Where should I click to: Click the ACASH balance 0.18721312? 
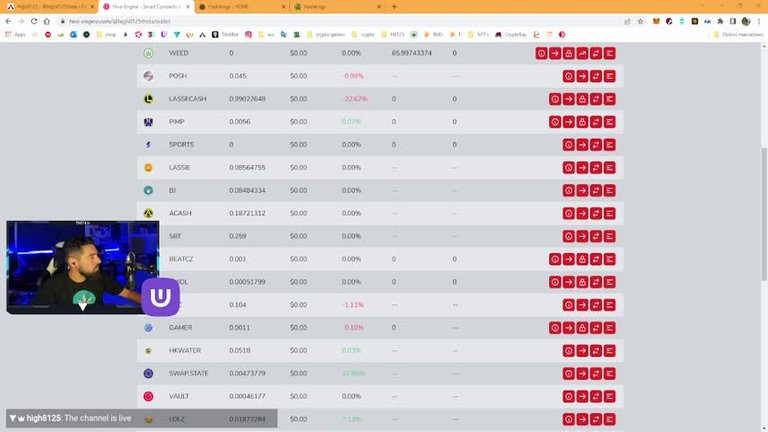(247, 213)
